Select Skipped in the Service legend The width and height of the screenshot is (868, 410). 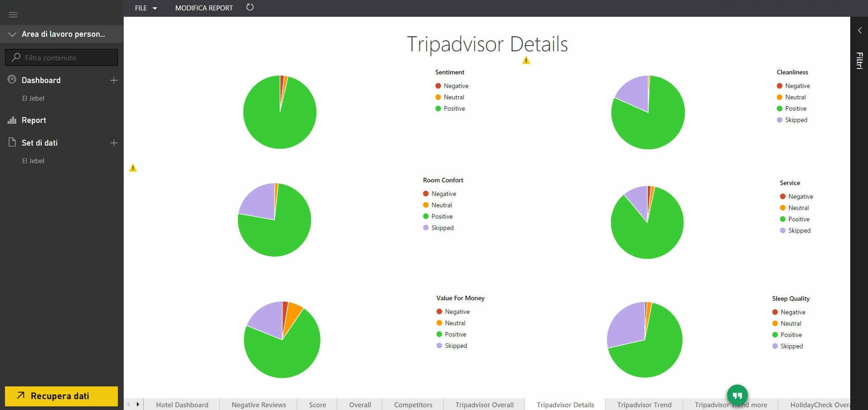pyautogui.click(x=795, y=230)
